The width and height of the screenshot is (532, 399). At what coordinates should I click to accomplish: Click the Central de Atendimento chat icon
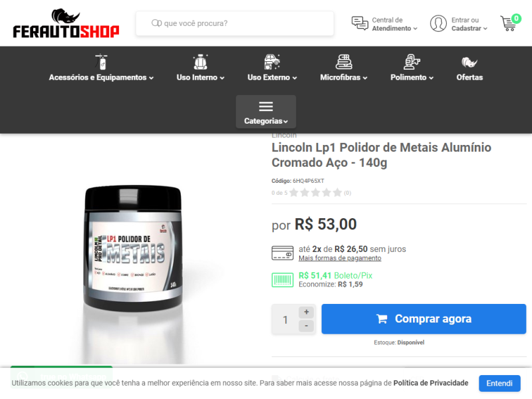(360, 23)
